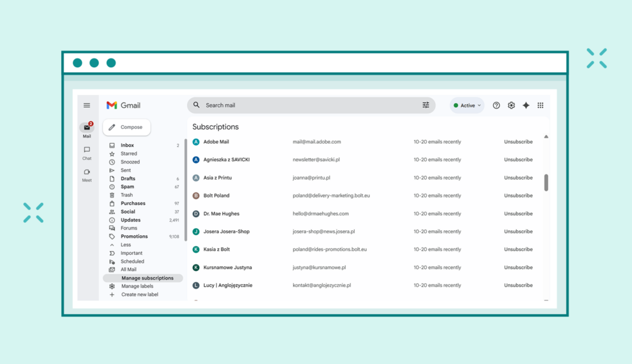Click the Kursnamowe Justyna avatar icon
Viewport: 632px width, 364px height.
[x=196, y=267]
